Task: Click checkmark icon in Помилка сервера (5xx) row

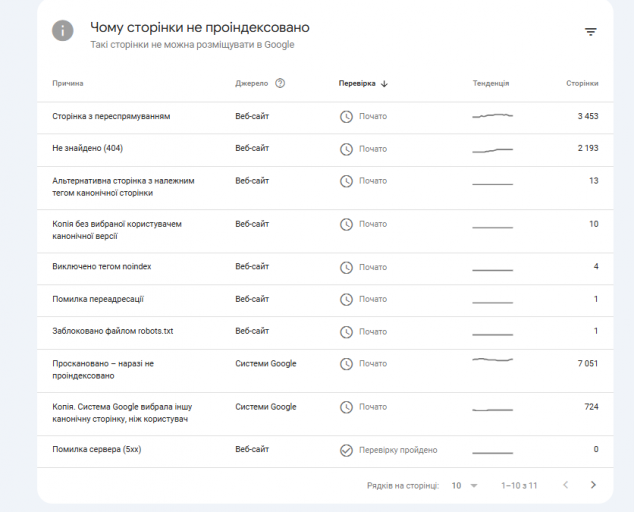Action: coord(346,450)
